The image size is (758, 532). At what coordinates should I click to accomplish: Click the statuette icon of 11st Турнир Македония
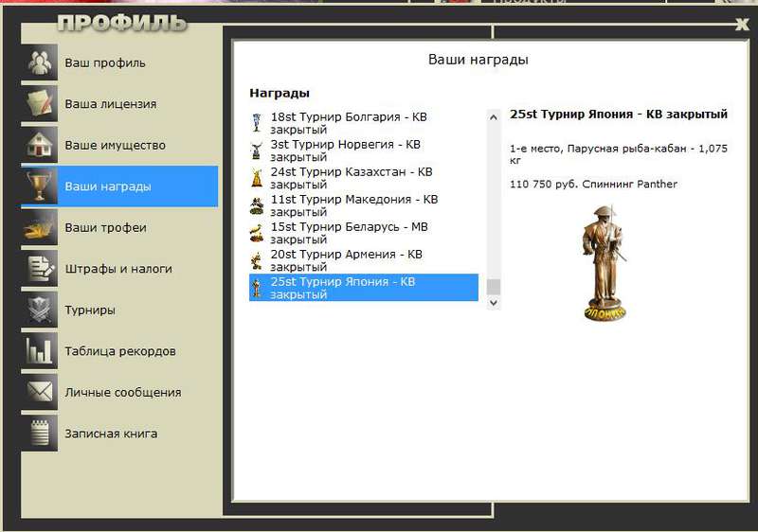(x=257, y=205)
